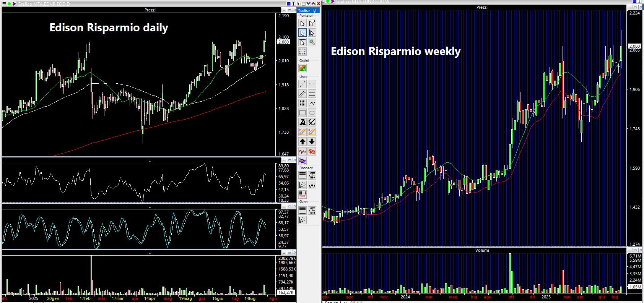
Task: Select the zigzag polyline tool
Action: click(x=312, y=103)
